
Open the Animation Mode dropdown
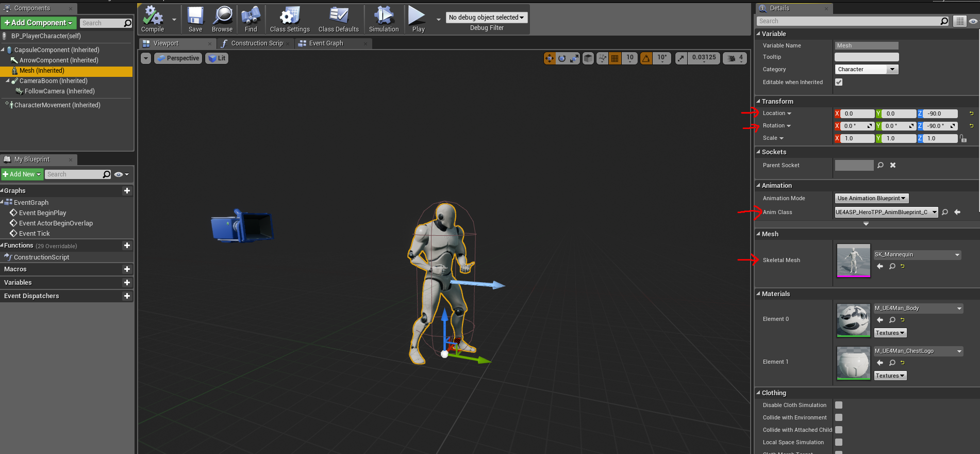tap(871, 198)
